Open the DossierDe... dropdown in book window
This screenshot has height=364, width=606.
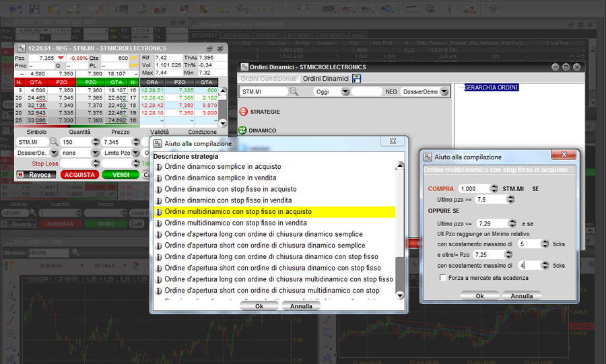[54, 153]
